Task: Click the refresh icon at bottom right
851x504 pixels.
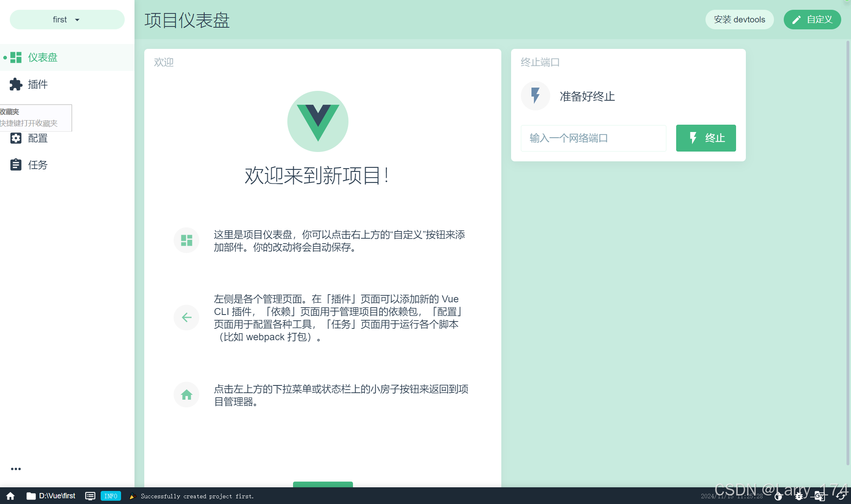Action: coord(840,496)
